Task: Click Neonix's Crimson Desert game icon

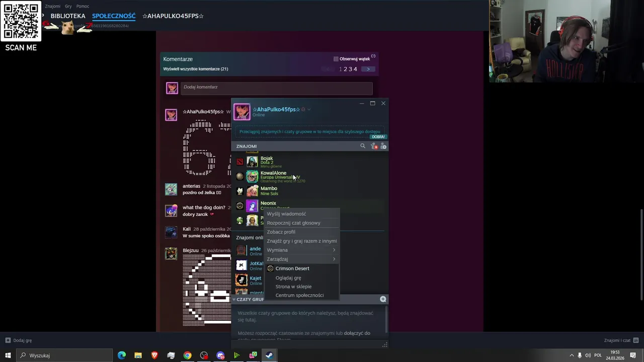Action: click(x=239, y=206)
